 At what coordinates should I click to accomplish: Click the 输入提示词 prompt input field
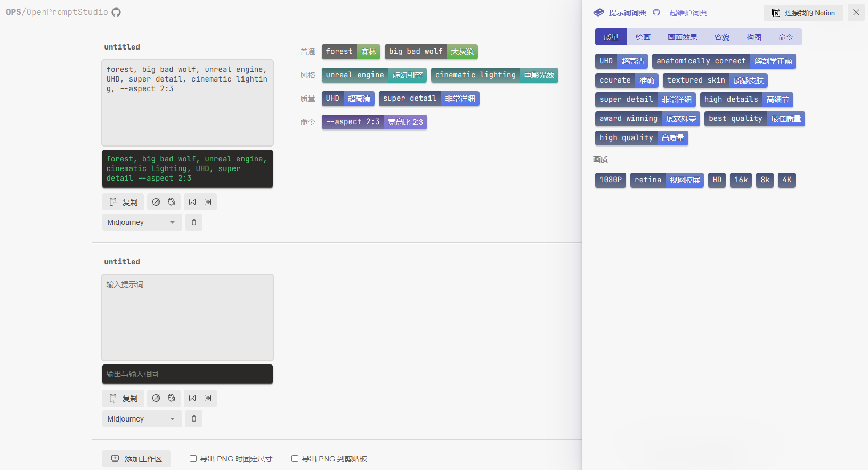click(x=188, y=317)
